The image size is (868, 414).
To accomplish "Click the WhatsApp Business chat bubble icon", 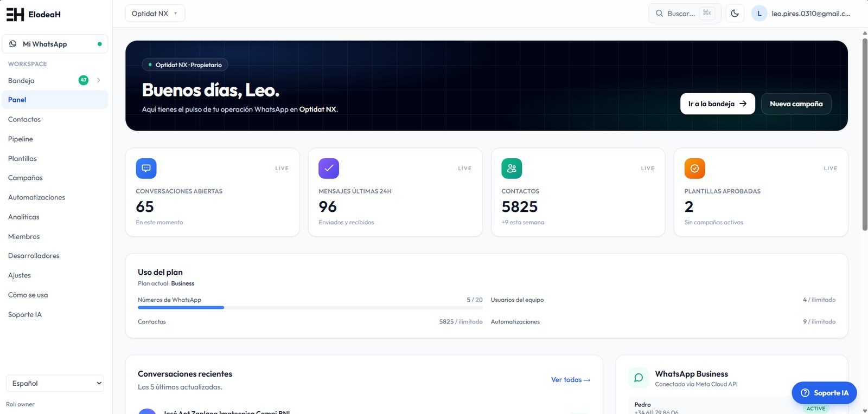I will 639,378.
